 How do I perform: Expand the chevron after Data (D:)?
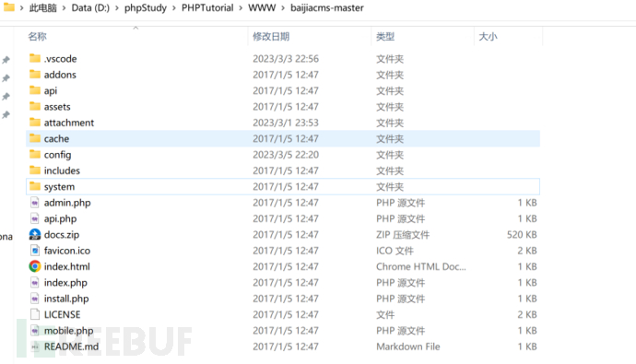(x=117, y=8)
